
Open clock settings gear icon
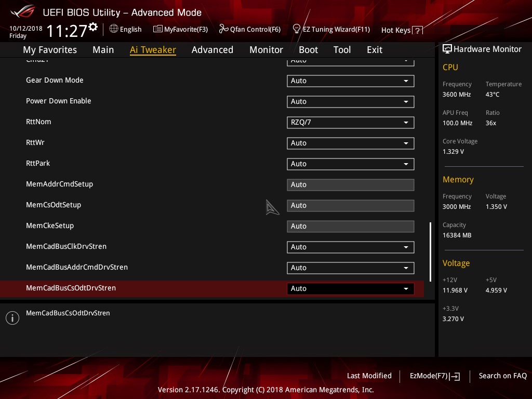click(93, 27)
